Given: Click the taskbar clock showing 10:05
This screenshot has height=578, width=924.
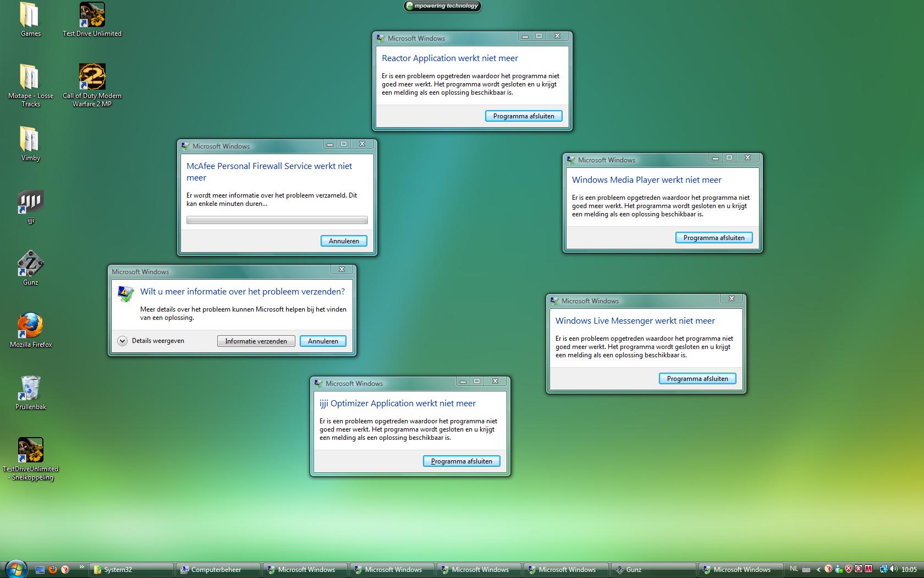Looking at the screenshot, I should tap(909, 570).
